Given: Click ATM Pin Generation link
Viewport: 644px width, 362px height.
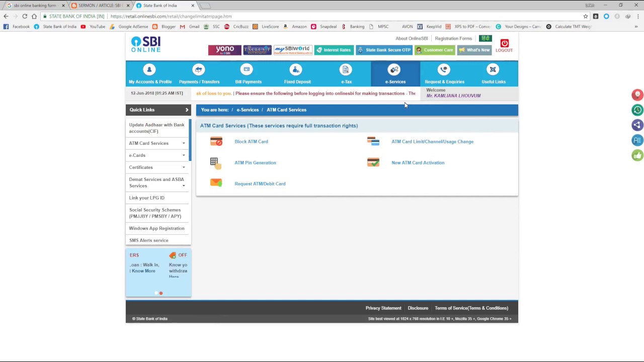Looking at the screenshot, I should [255, 163].
